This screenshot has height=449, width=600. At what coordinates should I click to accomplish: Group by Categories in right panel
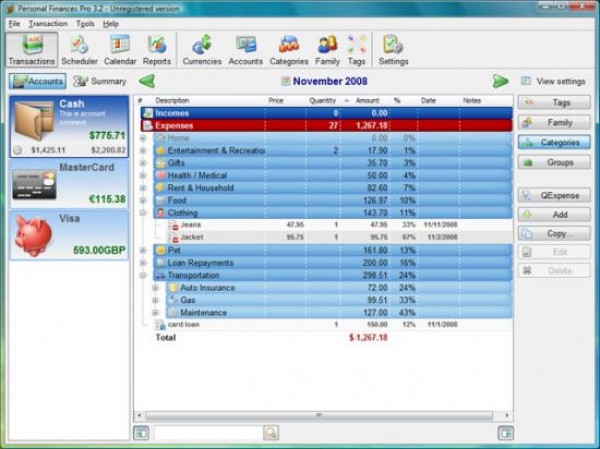(x=554, y=142)
